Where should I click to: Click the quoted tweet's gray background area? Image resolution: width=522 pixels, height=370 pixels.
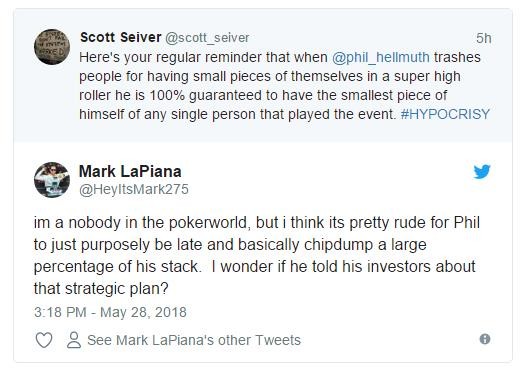pos(263,132)
